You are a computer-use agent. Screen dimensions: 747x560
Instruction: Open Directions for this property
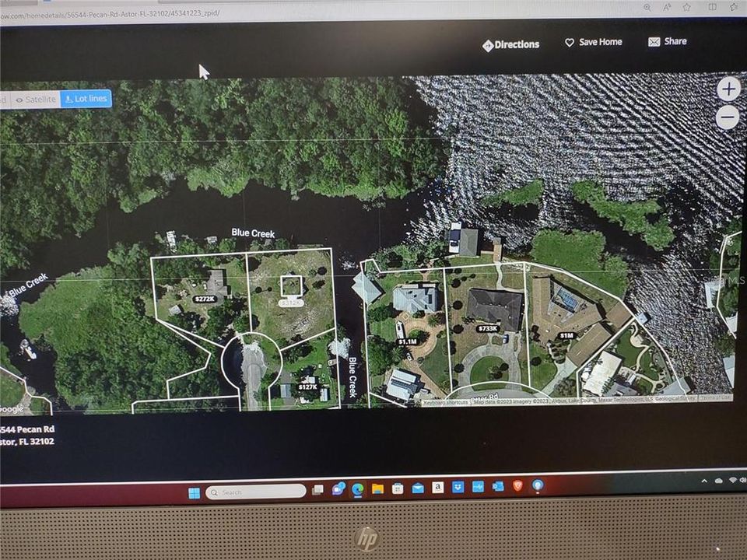click(510, 44)
